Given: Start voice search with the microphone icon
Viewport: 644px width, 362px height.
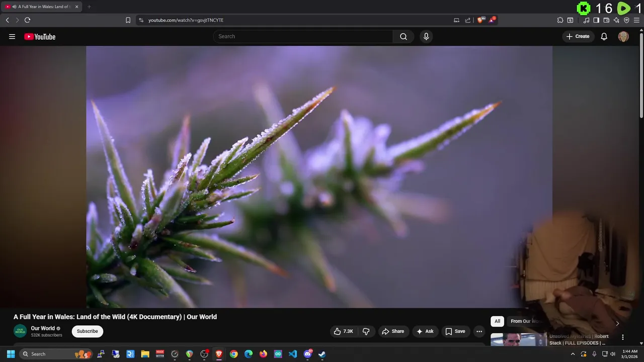Looking at the screenshot, I should [x=426, y=36].
